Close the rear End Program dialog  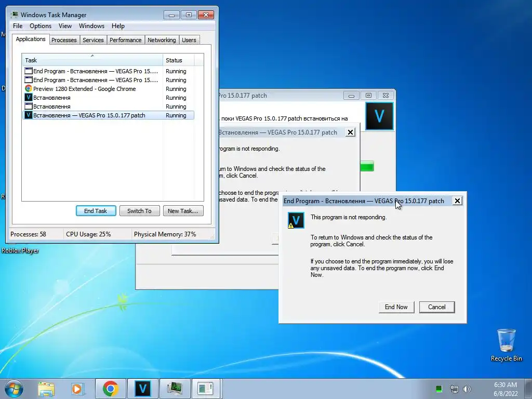351,132
